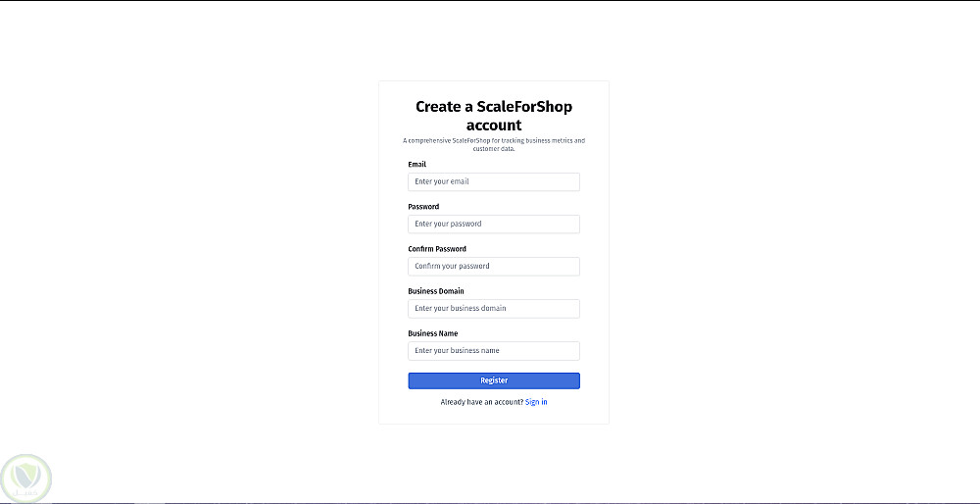Screen dimensions: 980x504
Task: Open the Sign in link
Action: click(536, 402)
